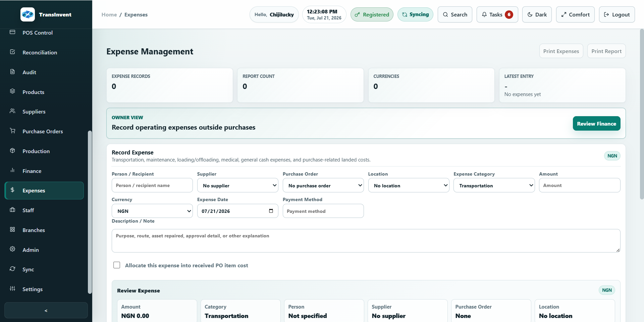
Task: Expand the Expense Category dropdown
Action: tap(494, 185)
